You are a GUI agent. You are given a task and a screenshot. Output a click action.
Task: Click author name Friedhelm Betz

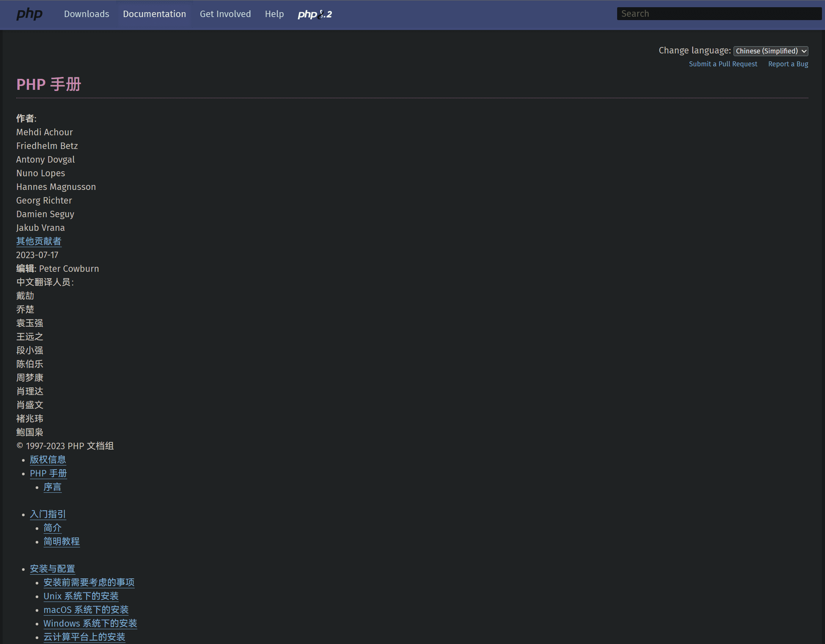point(47,146)
